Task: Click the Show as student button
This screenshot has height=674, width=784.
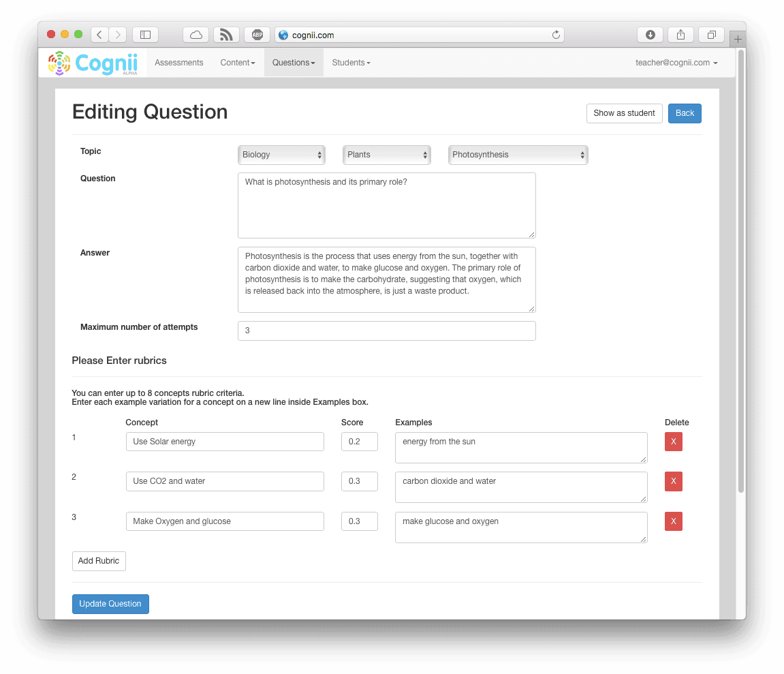Action: click(624, 113)
